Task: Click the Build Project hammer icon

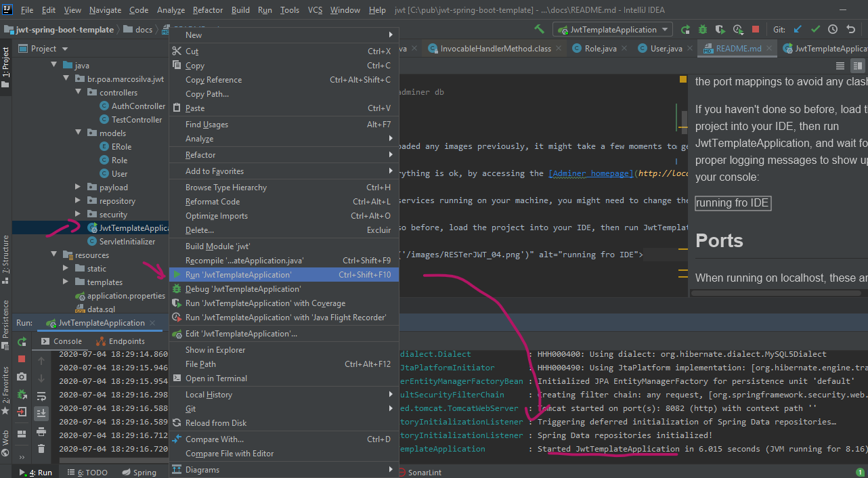Action: click(539, 29)
